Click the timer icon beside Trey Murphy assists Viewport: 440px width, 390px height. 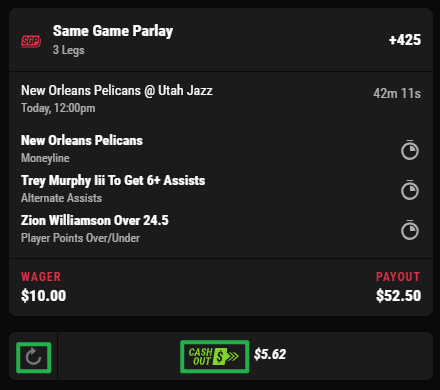pyautogui.click(x=410, y=190)
